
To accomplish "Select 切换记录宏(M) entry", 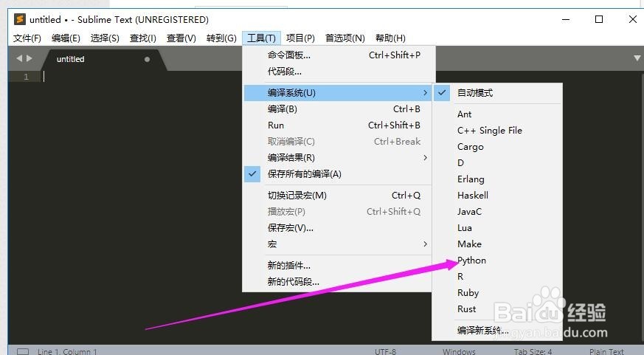I will click(337, 196).
